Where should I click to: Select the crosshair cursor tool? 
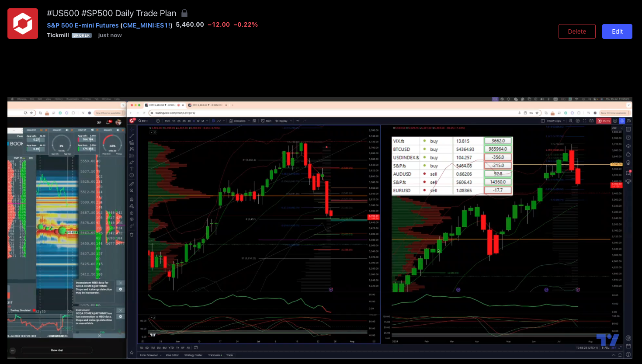132,129
